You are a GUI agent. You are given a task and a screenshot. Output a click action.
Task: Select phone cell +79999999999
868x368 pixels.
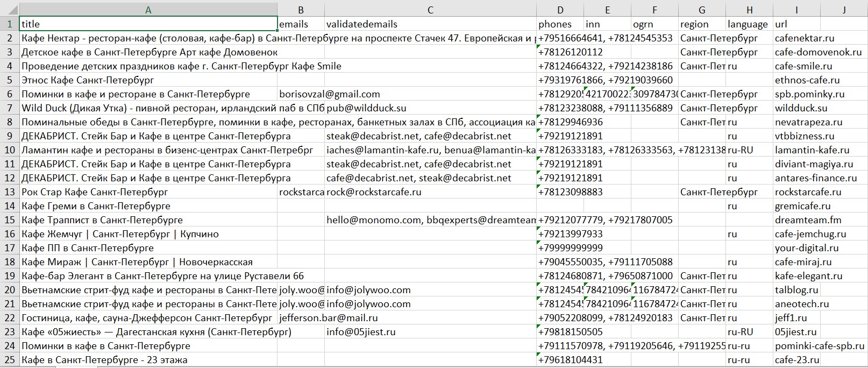click(x=560, y=247)
